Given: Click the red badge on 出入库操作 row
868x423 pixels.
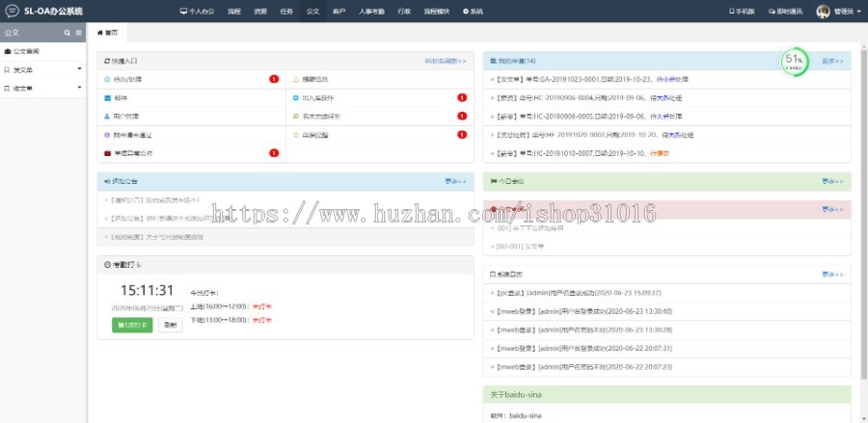Looking at the screenshot, I should (x=462, y=98).
